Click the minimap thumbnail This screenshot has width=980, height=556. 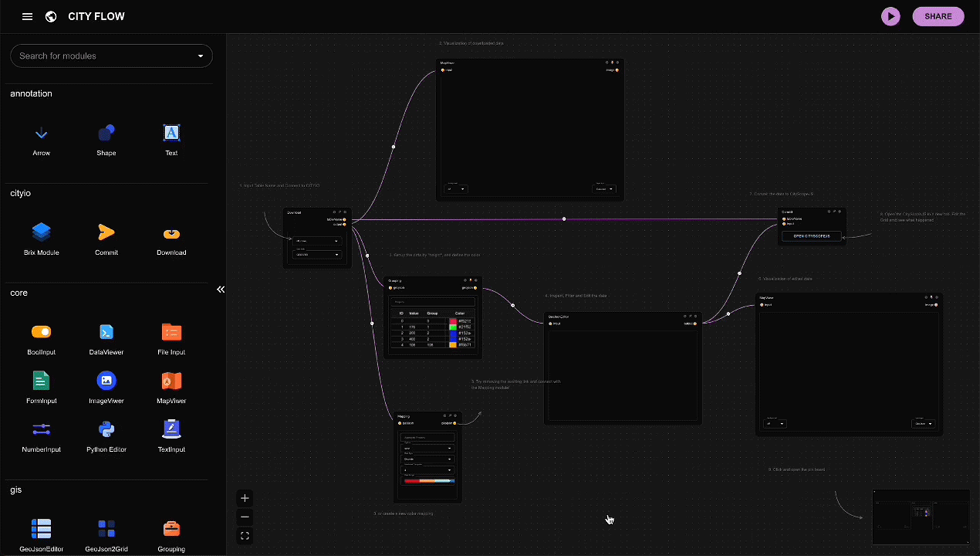coord(921,517)
